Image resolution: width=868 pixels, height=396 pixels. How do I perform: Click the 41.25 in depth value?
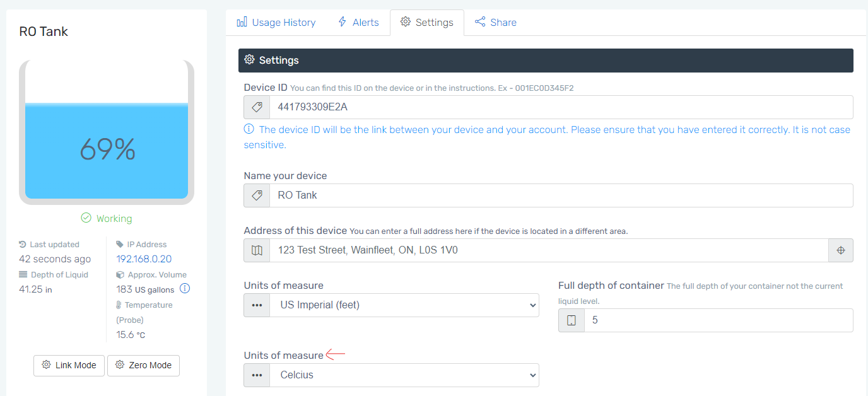click(x=35, y=289)
